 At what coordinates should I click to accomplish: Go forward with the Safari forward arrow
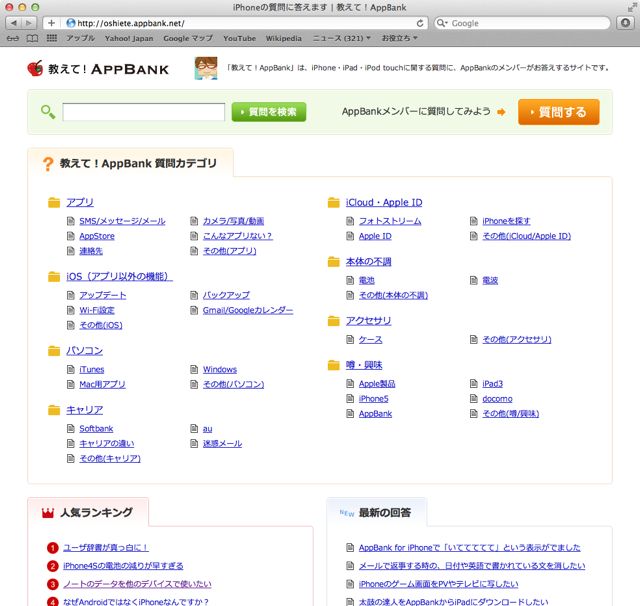[29, 23]
